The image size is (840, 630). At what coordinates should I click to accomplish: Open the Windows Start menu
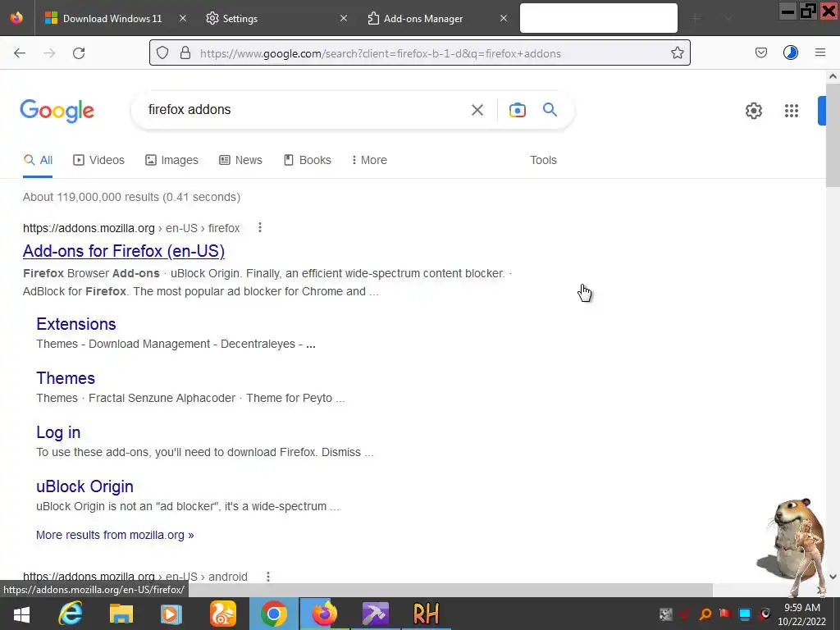click(x=21, y=614)
